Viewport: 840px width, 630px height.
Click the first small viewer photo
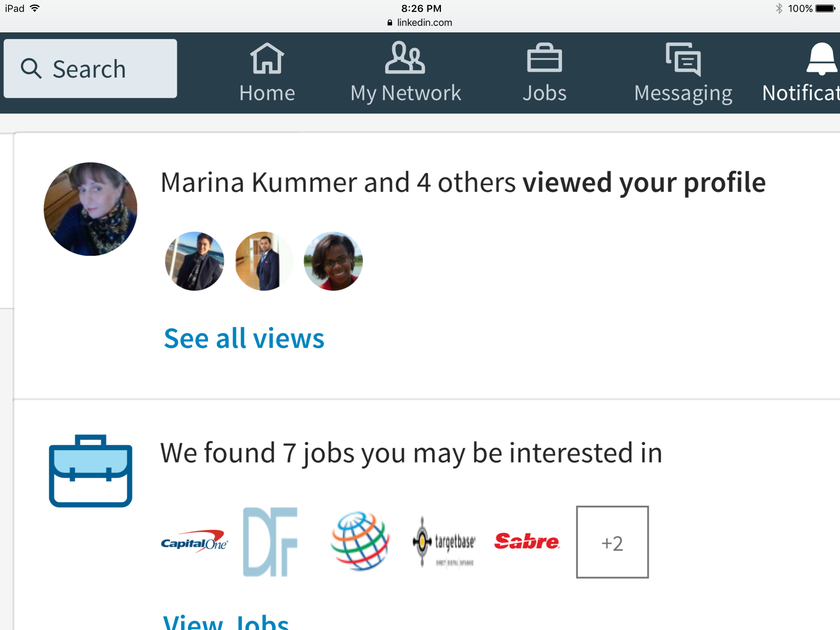[x=194, y=261]
